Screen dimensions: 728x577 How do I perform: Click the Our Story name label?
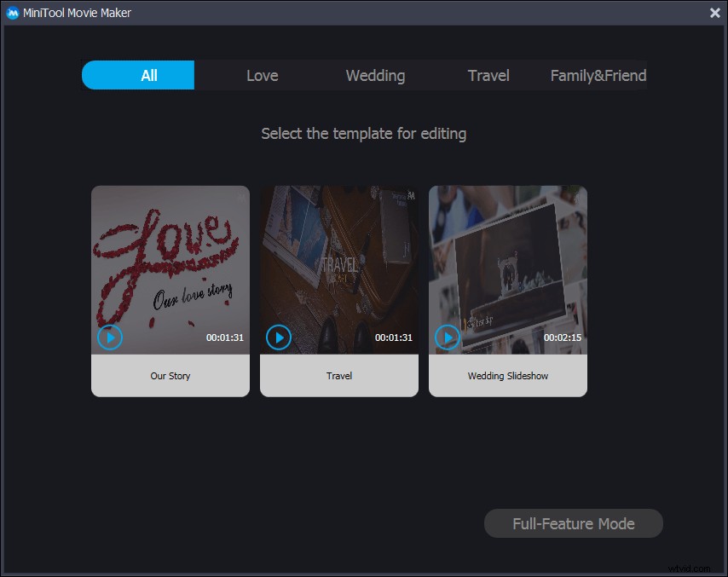pyautogui.click(x=170, y=375)
